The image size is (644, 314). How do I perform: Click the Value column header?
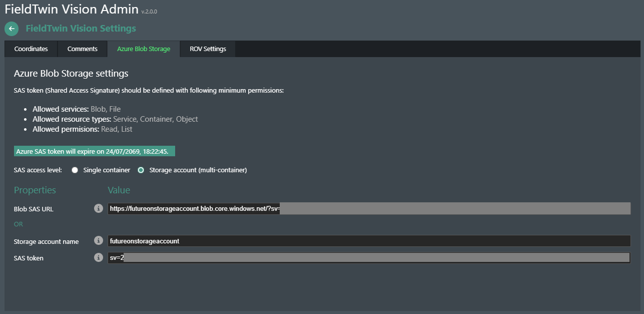click(119, 190)
